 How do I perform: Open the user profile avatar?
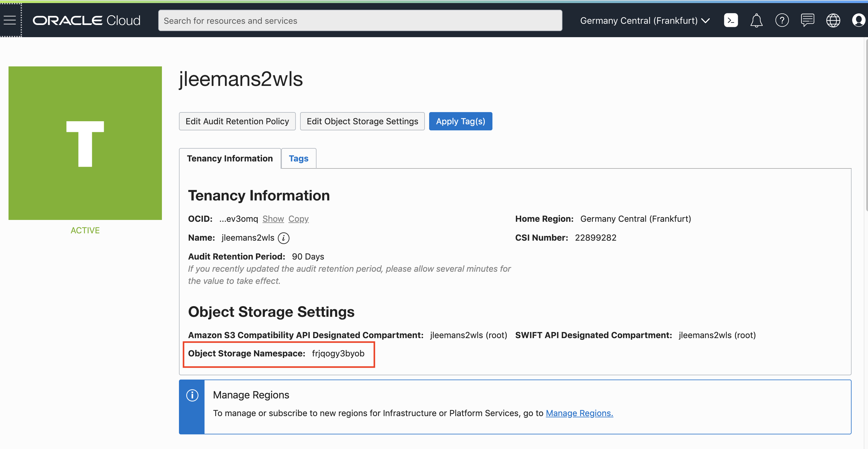pyautogui.click(x=858, y=21)
